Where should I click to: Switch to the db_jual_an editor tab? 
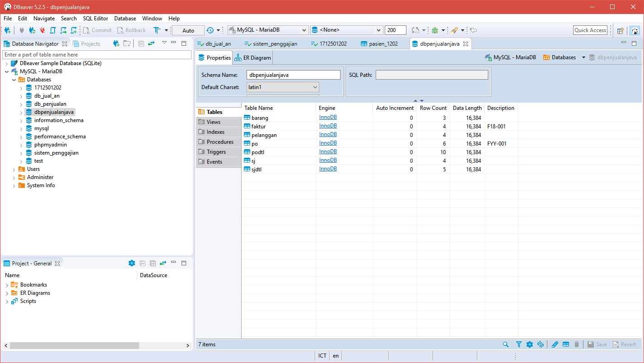click(215, 44)
